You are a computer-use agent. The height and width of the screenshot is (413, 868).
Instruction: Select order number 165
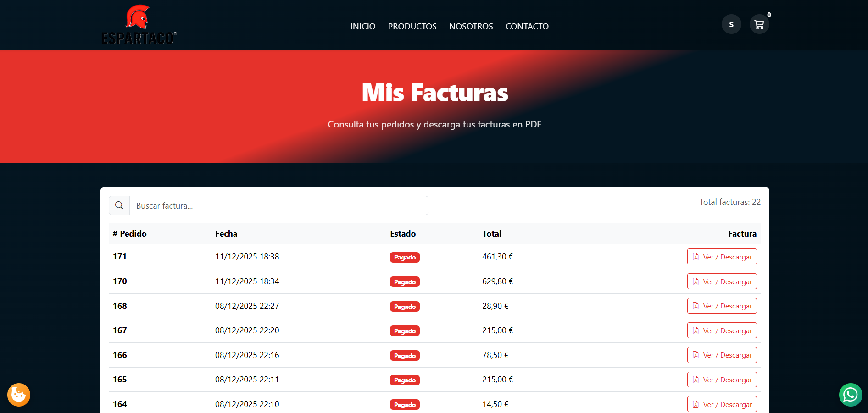[x=120, y=380]
